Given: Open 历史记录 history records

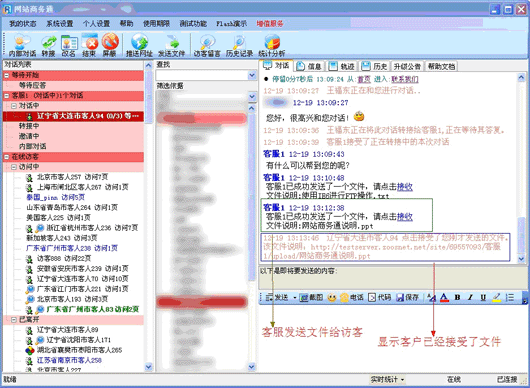Looking at the screenshot, I should (x=239, y=45).
